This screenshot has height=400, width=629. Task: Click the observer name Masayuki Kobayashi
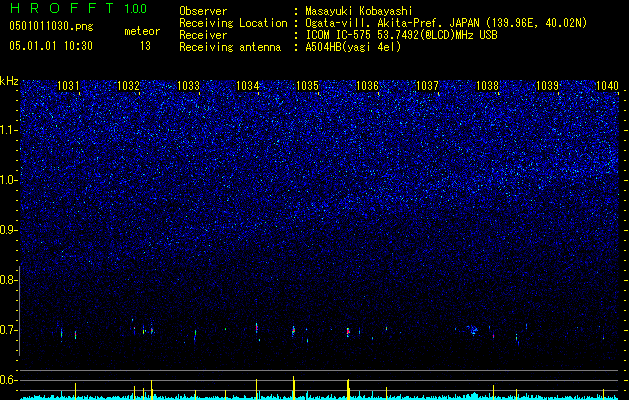(x=359, y=12)
